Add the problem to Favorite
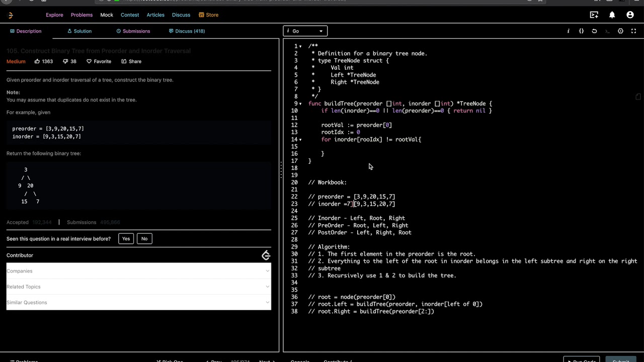The width and height of the screenshot is (644, 362). 99,61
